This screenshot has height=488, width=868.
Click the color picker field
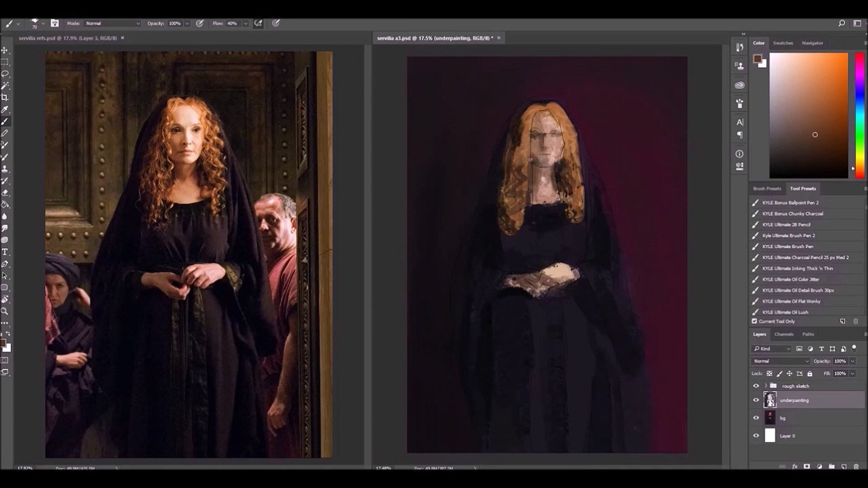(x=808, y=115)
